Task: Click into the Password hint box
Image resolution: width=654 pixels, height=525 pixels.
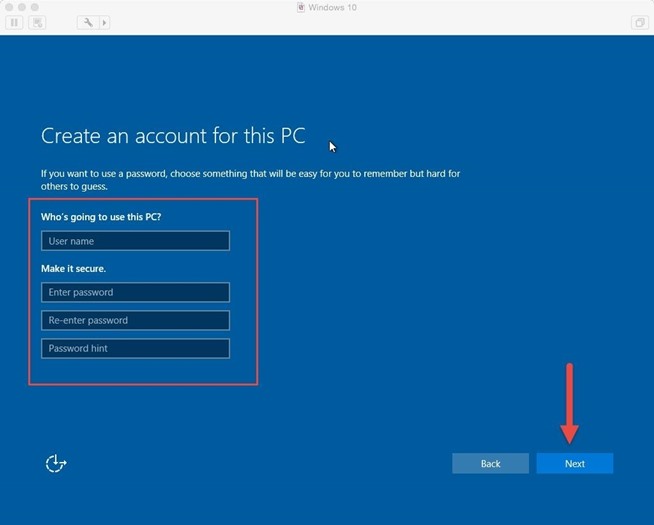Action: (x=135, y=349)
